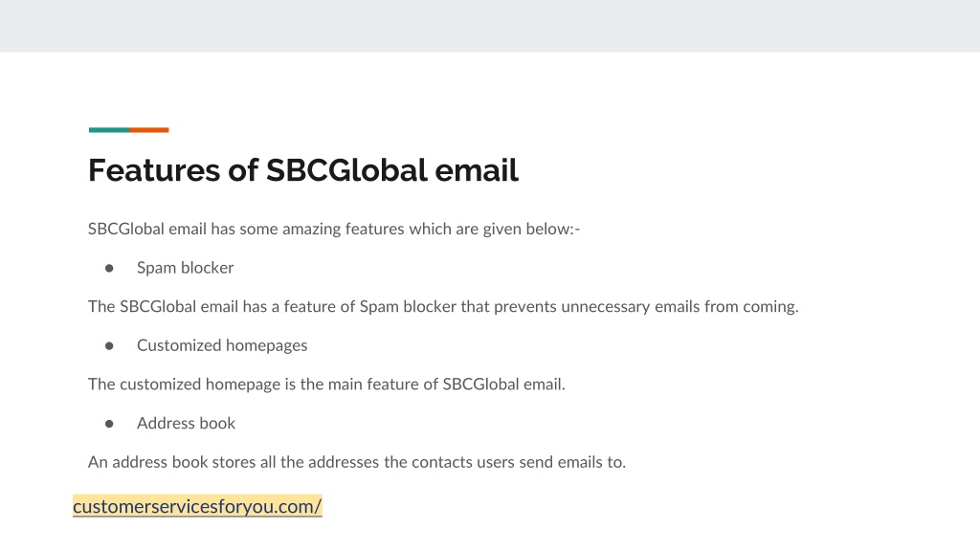
Task: Click the intro sentence about amazing features
Action: (x=334, y=229)
